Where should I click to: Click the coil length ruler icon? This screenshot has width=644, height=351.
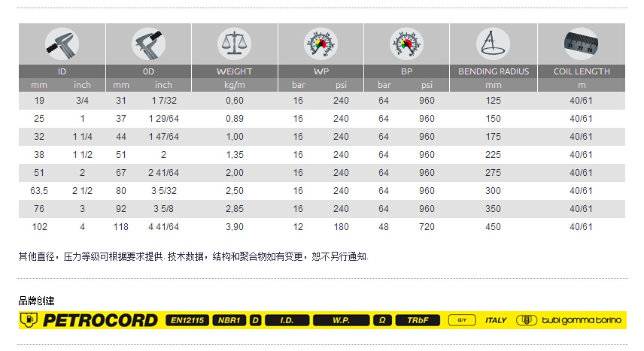pyautogui.click(x=581, y=43)
